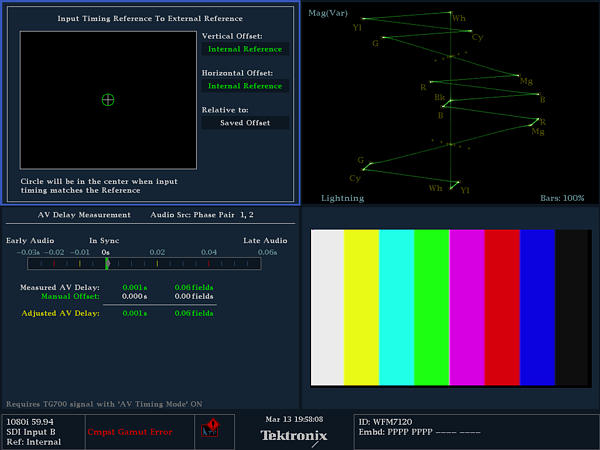This screenshot has width=600, height=450.
Task: Click the Measured AV Delay label
Action: pos(60,287)
